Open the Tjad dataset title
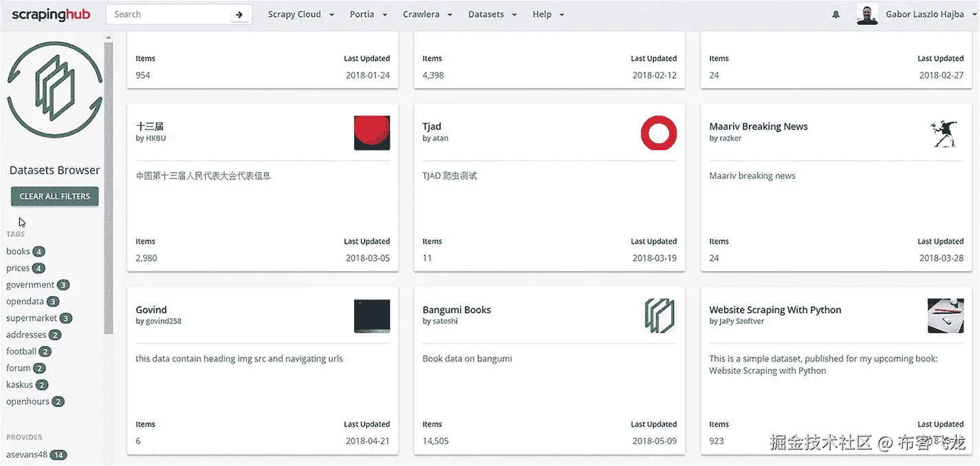Image resolution: width=980 pixels, height=466 pixels. tap(432, 127)
